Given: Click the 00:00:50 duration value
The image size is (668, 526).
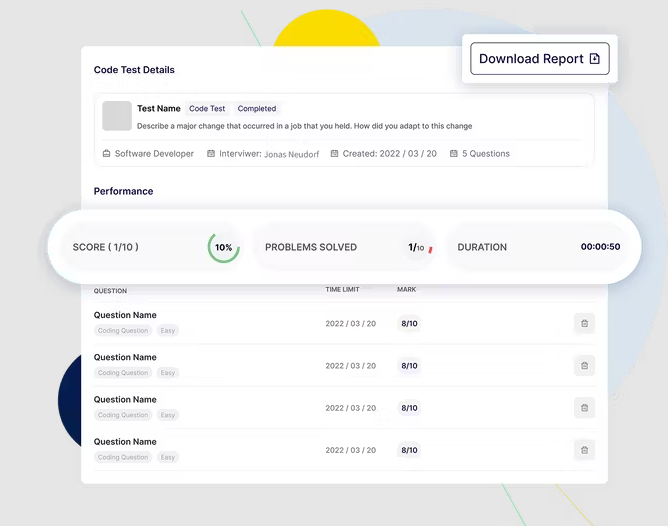Looking at the screenshot, I should tap(600, 247).
